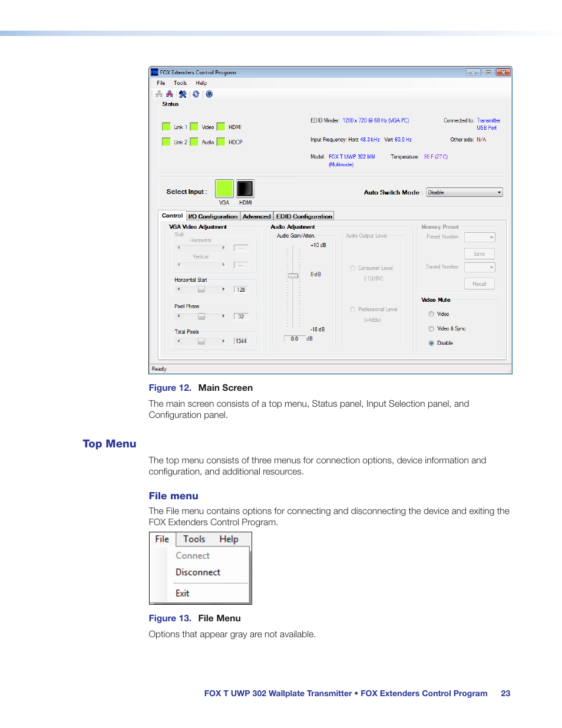
Task: Click the Connect toolbar icon
Action: [x=159, y=94]
